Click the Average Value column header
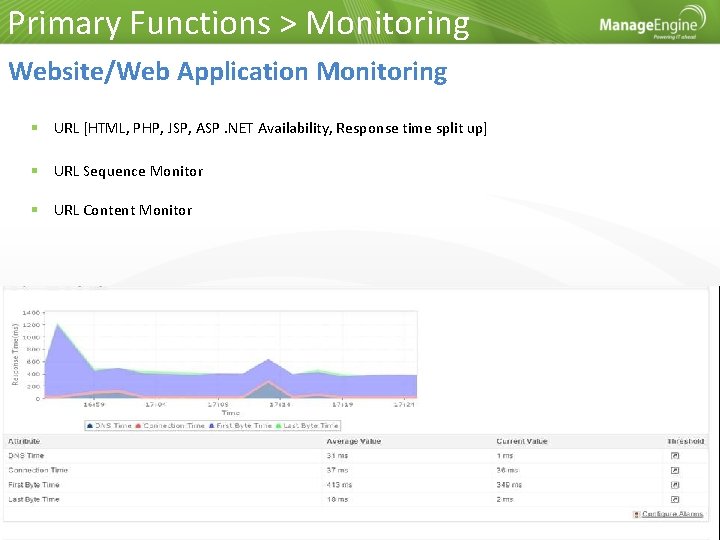 354,441
